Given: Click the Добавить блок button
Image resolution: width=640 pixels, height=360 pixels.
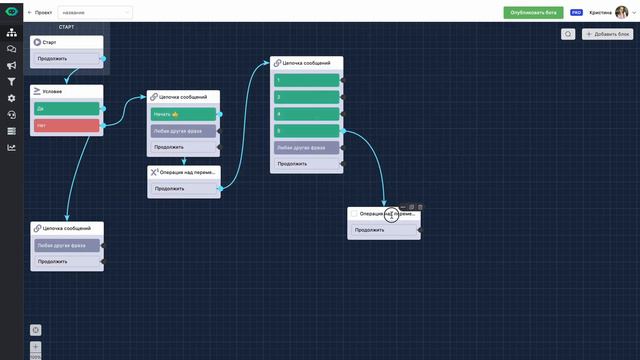Looking at the screenshot, I should [x=608, y=34].
